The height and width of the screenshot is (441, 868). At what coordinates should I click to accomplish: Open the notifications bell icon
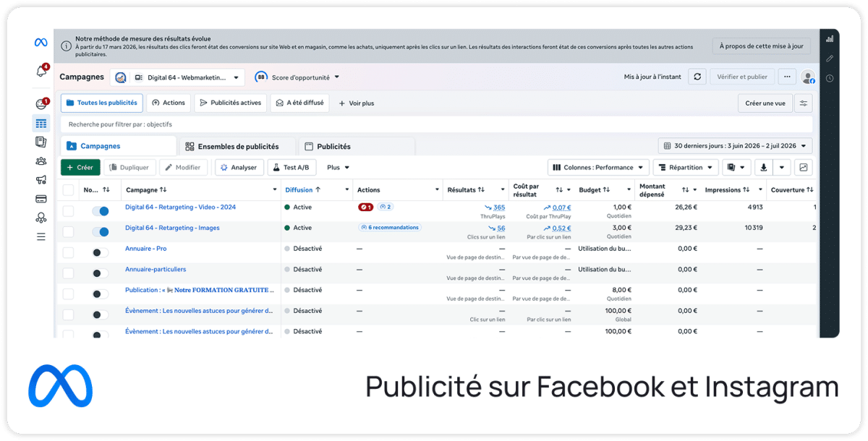[41, 71]
